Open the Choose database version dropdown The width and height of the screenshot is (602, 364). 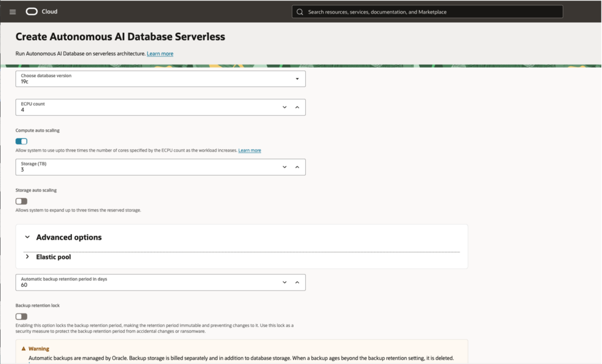pyautogui.click(x=160, y=79)
